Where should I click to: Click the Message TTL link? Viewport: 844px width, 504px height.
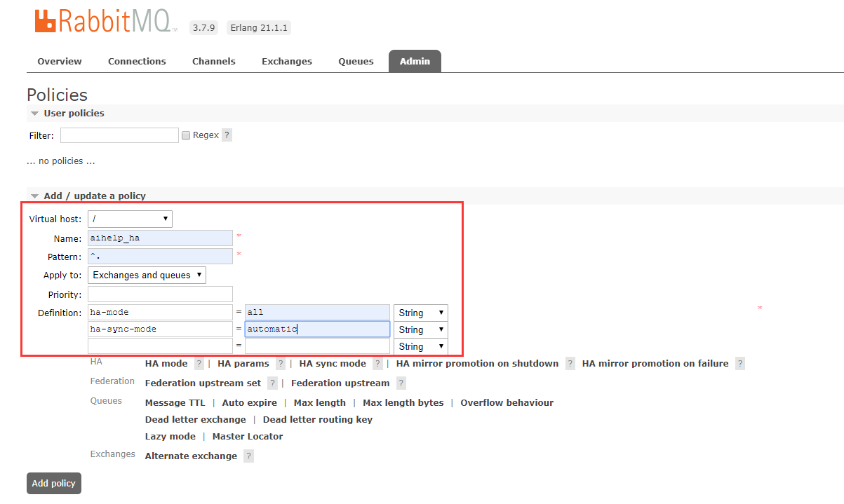(175, 403)
